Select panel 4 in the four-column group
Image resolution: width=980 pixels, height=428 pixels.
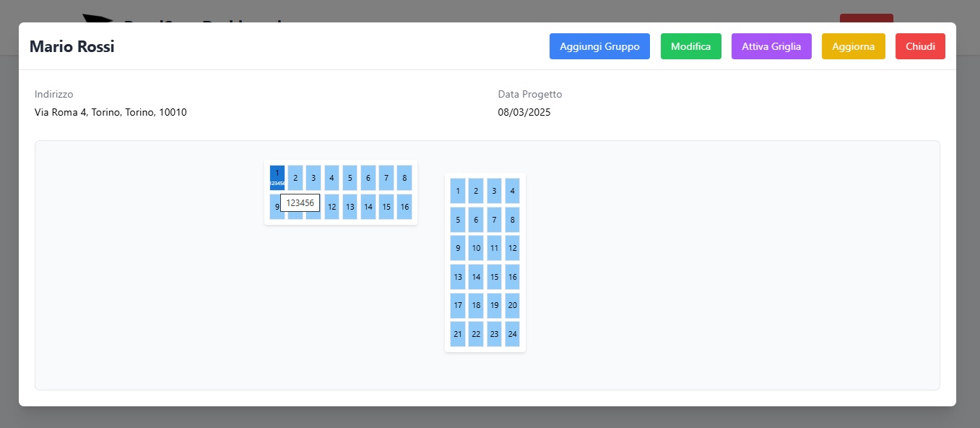click(x=512, y=191)
